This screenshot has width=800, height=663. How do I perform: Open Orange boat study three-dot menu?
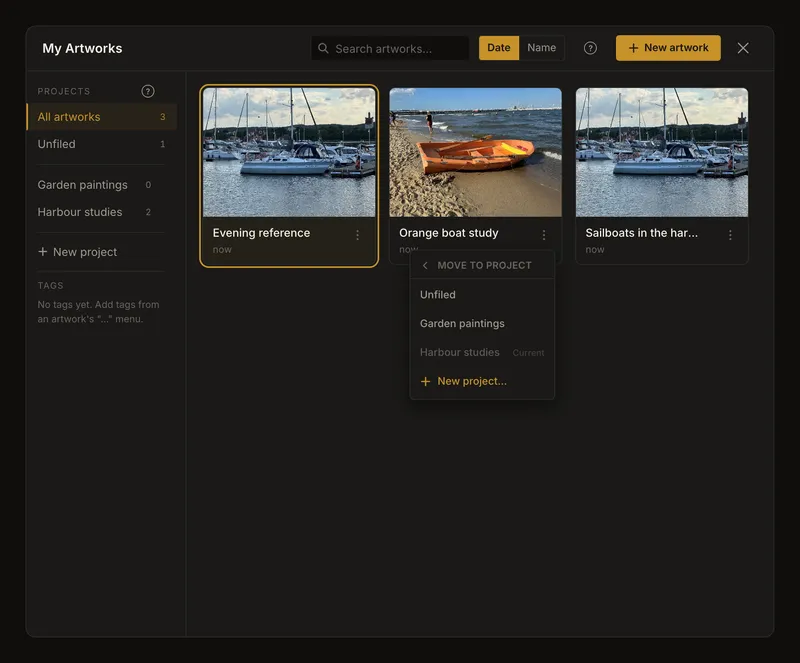coord(544,235)
